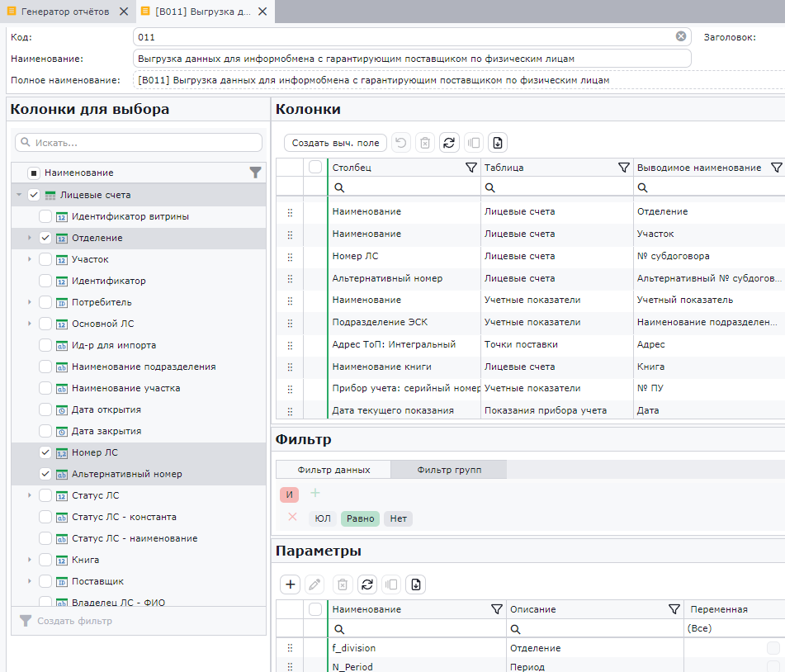Open filter for Столбец column header
Viewport: 785px width, 672px height.
(x=471, y=168)
